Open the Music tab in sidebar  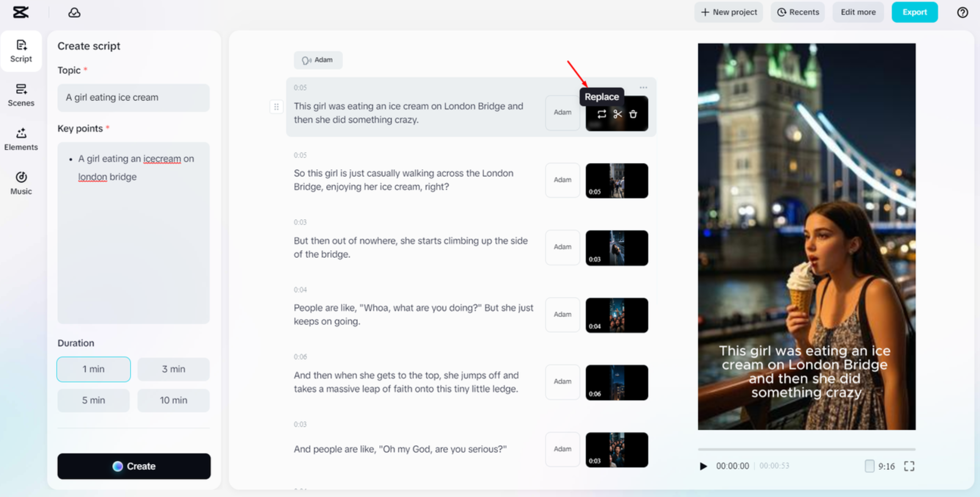(x=21, y=183)
